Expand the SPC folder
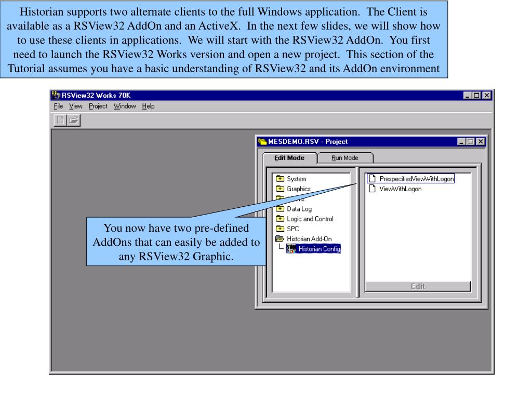The image size is (532, 399). [280, 229]
